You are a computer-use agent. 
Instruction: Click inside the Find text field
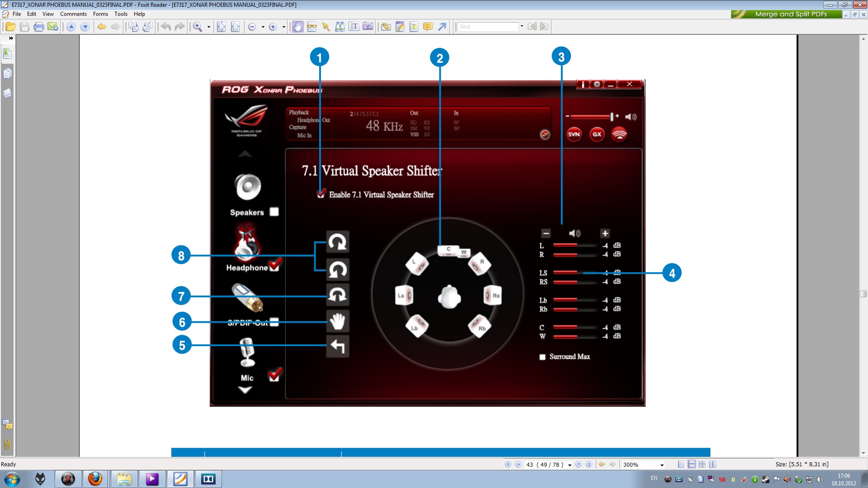tap(488, 27)
